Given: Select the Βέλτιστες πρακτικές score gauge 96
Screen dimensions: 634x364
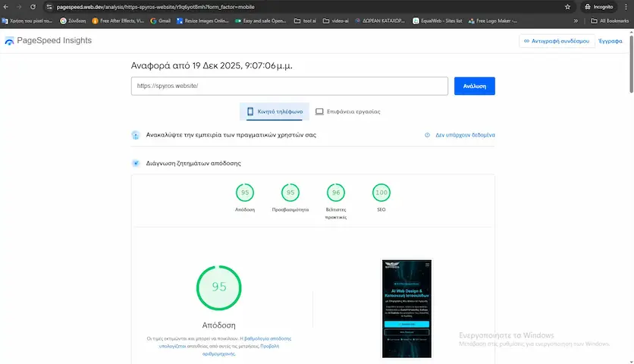Looking at the screenshot, I should 336,193.
